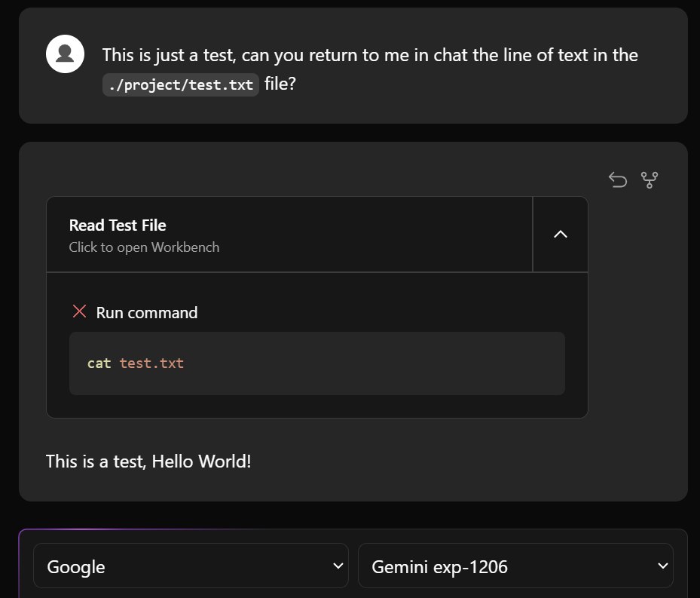The image size is (700, 598).
Task: Click the user avatar icon
Action: click(x=66, y=54)
